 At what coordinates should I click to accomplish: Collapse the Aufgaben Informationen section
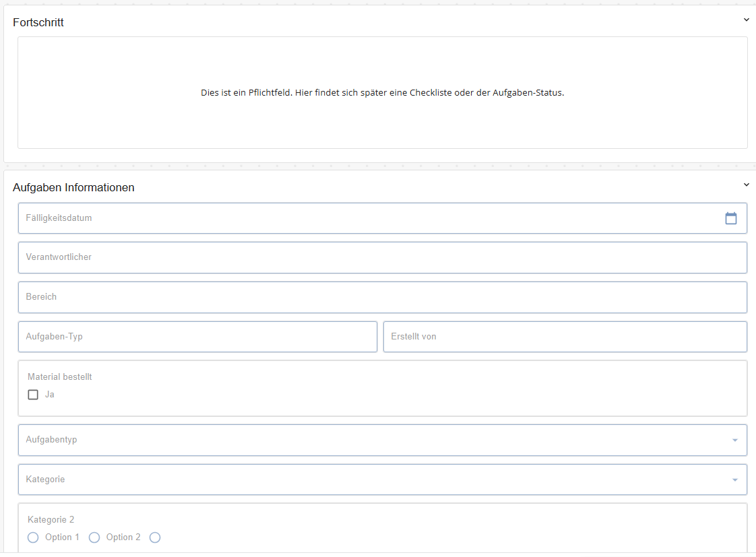747,185
